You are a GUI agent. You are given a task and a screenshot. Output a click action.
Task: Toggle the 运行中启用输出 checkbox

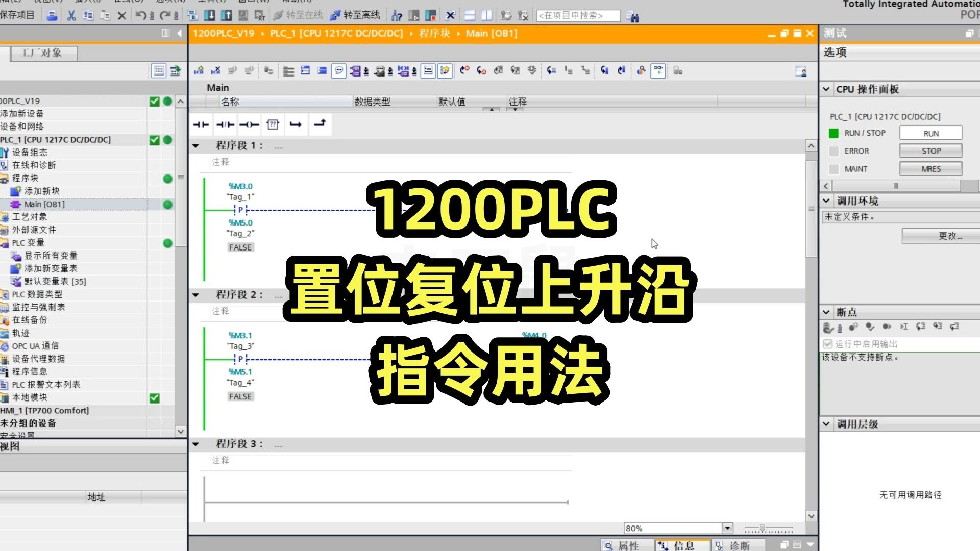pos(828,344)
